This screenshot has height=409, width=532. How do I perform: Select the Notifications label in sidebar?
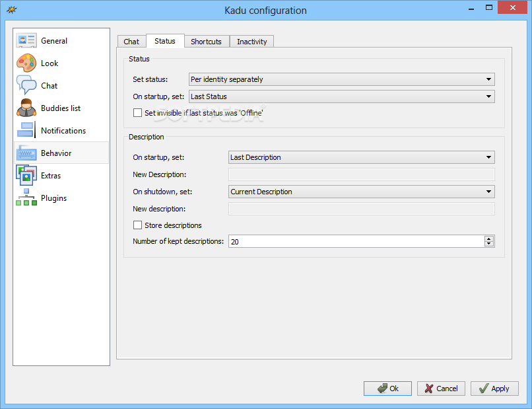[63, 130]
